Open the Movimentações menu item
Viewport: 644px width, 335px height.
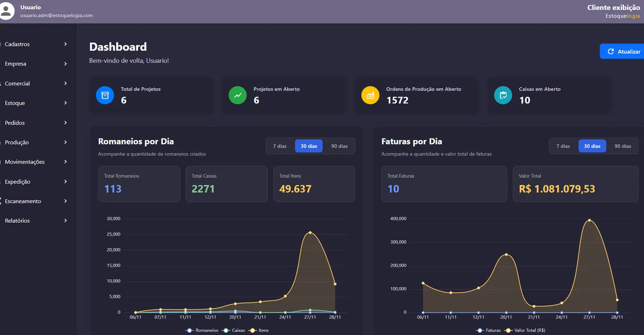tap(36, 162)
